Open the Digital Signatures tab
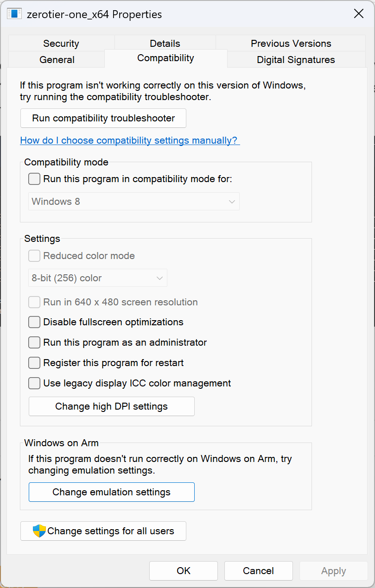 pyautogui.click(x=296, y=60)
